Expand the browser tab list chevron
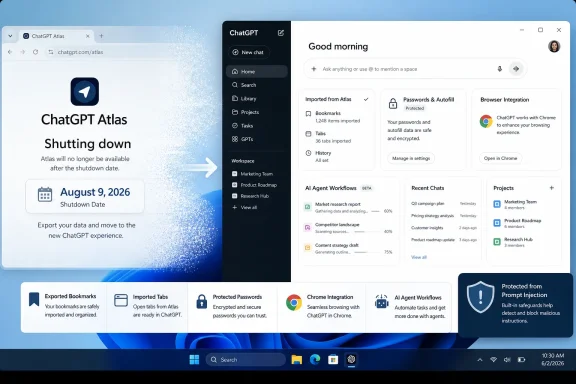 (10, 36)
